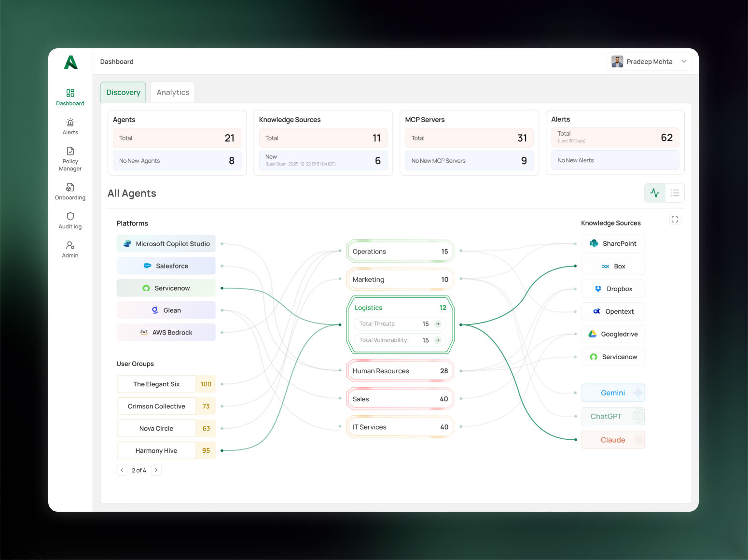The image size is (748, 560).
Task: Toggle the list view for All Agents
Action: (675, 193)
